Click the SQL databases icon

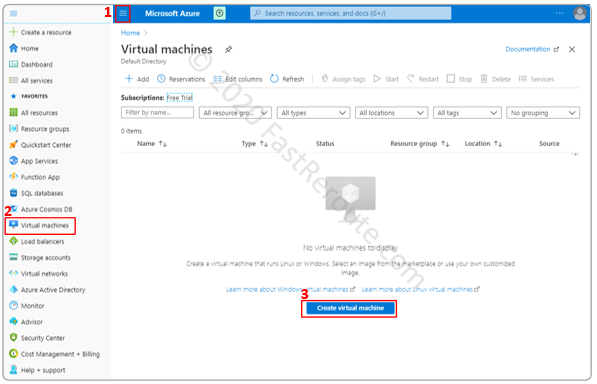[x=13, y=193]
